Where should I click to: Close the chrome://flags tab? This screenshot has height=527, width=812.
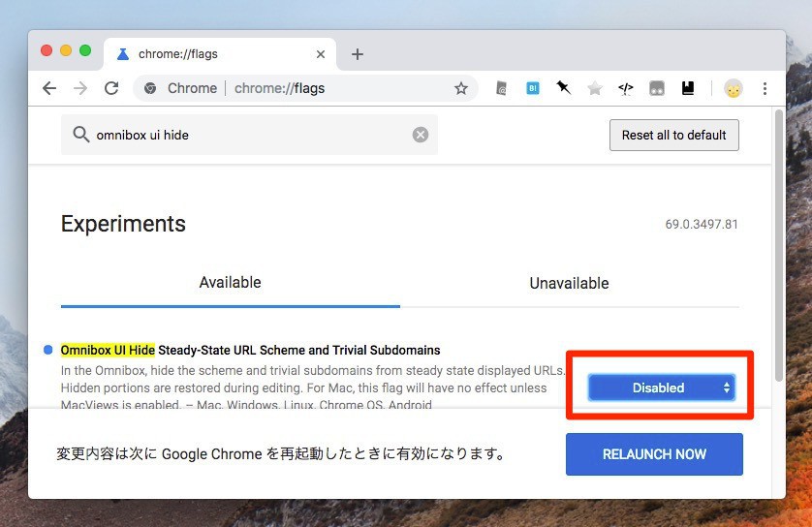click(321, 54)
